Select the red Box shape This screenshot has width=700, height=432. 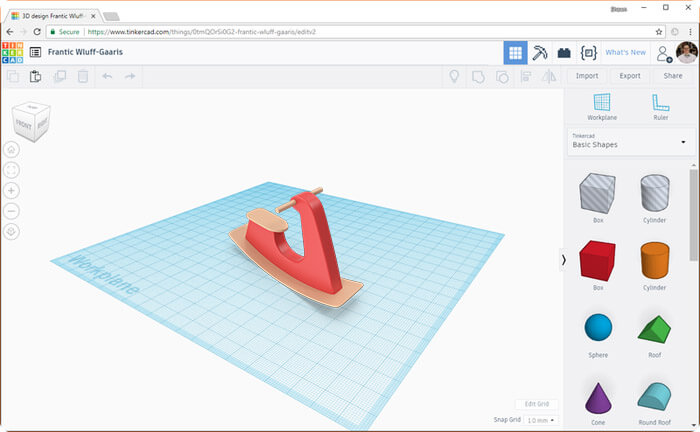(x=597, y=261)
